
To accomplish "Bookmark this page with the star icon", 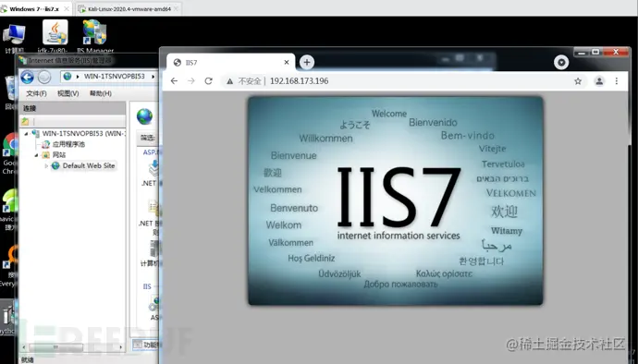I will [x=578, y=81].
